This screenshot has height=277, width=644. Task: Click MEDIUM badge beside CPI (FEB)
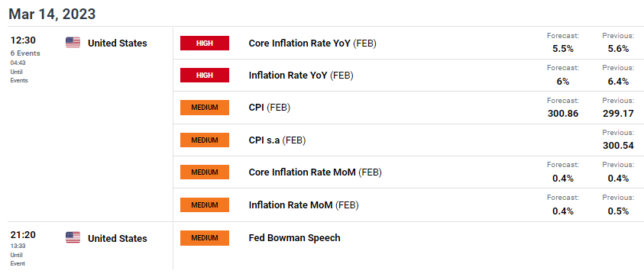pyautogui.click(x=205, y=108)
